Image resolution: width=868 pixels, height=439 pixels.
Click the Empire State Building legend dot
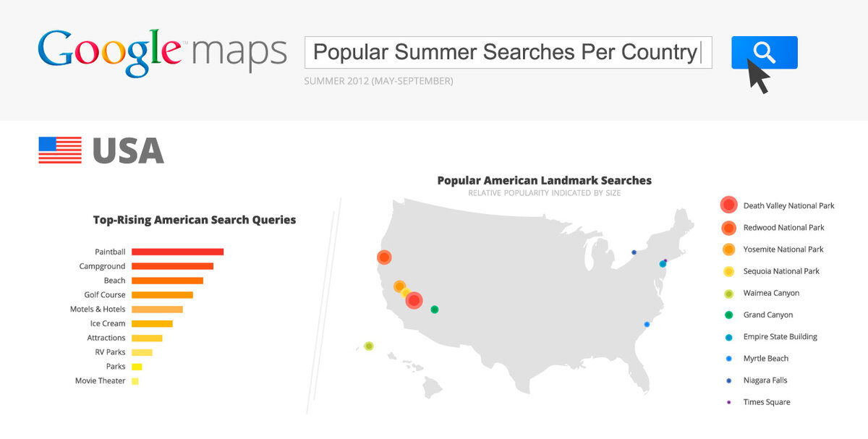pos(728,337)
